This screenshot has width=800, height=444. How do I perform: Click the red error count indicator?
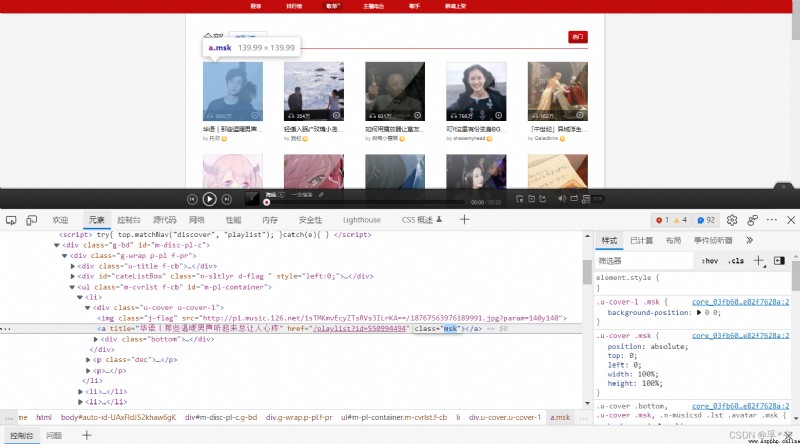tap(662, 220)
